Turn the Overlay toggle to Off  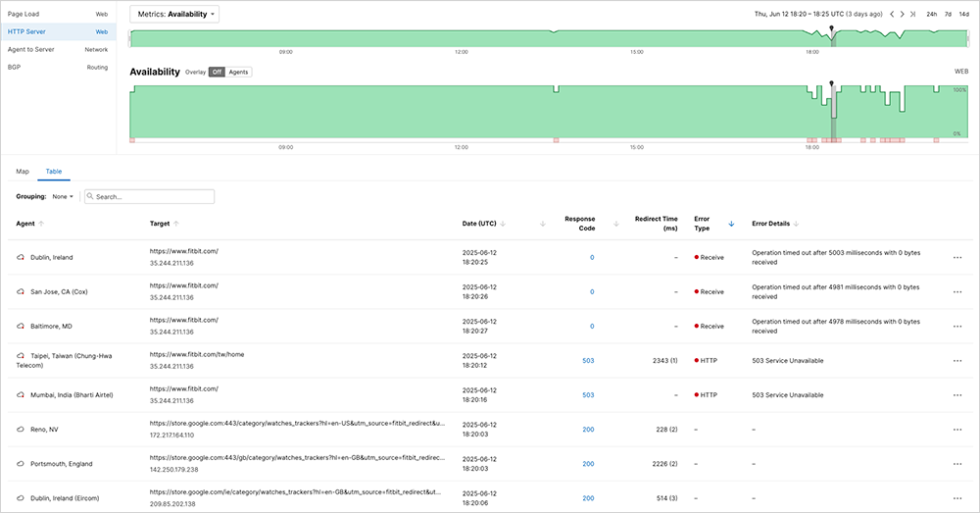click(x=217, y=73)
